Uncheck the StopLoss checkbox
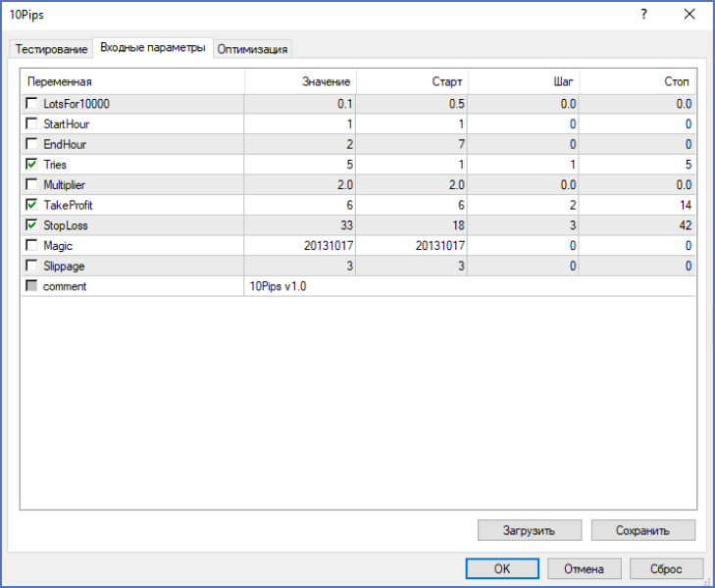715x588 pixels. (x=32, y=225)
